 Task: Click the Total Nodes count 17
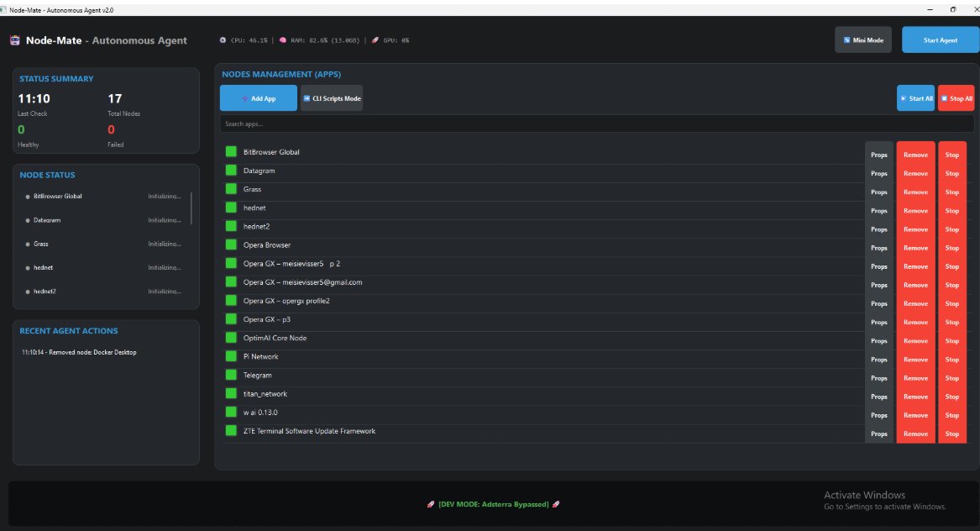tap(115, 98)
